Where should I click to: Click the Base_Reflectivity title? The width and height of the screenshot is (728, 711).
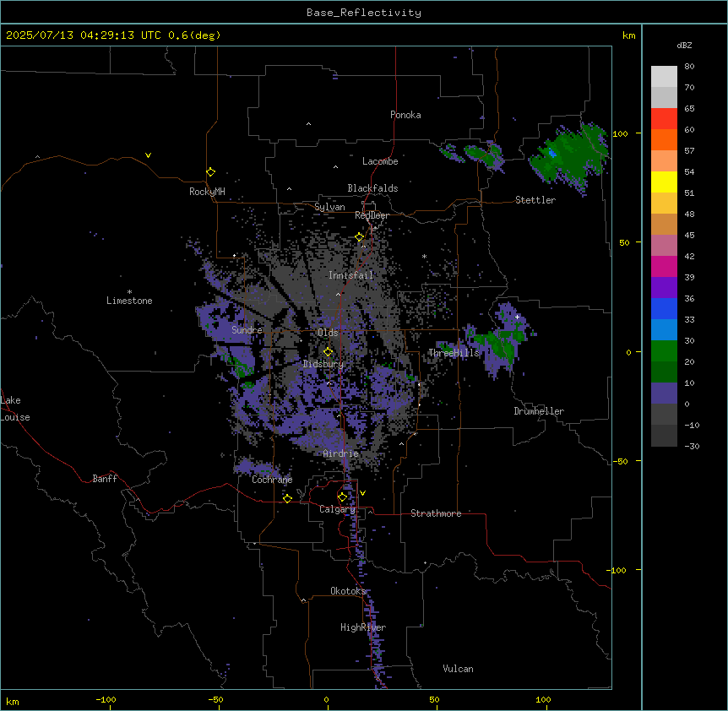tap(364, 13)
